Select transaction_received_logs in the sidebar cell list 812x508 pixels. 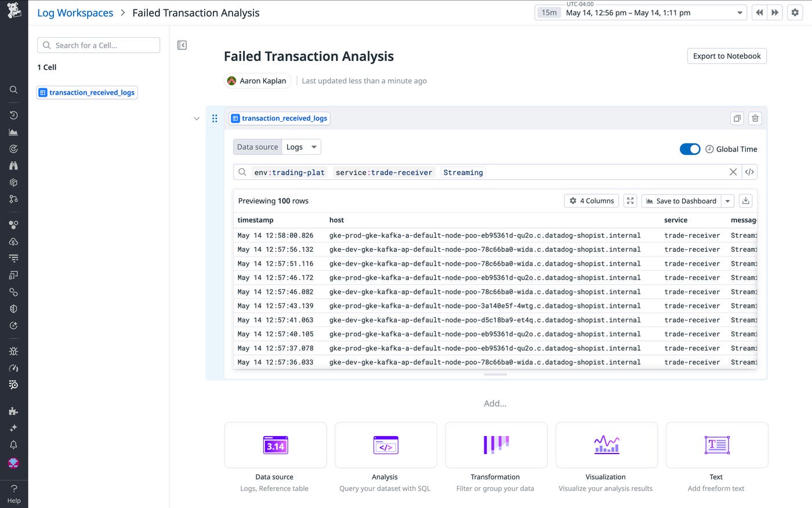point(87,93)
